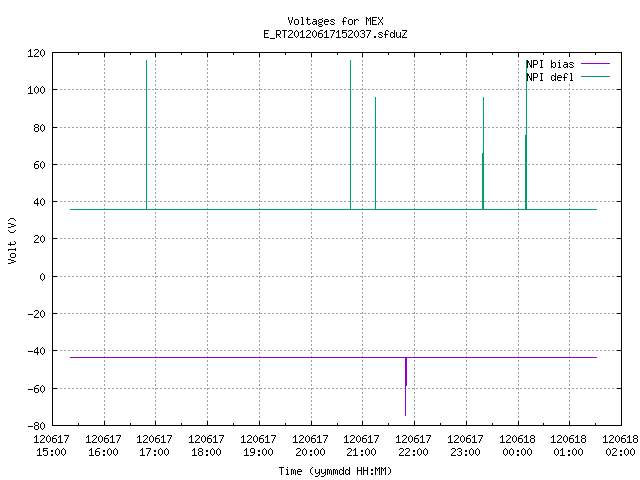Viewport: 640px width, 480px height.
Task: Click the green NPI defl legend line sample
Action: pyautogui.click(x=595, y=76)
